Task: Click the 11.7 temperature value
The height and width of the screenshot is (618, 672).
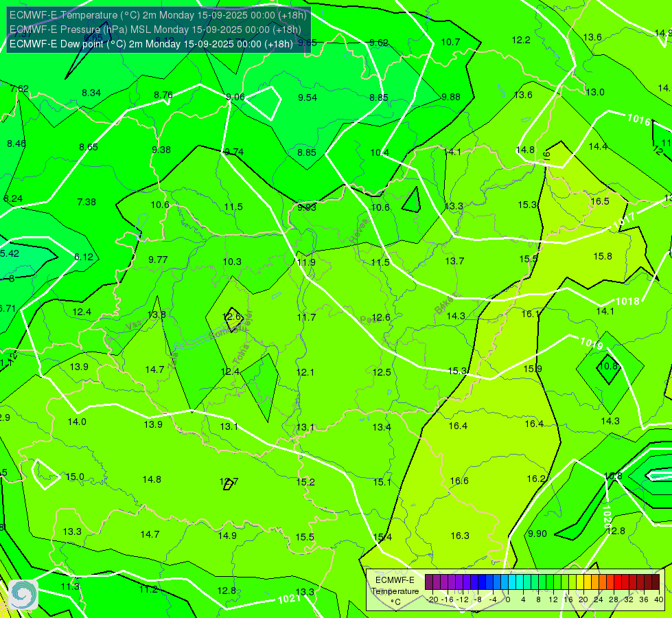Action: pyautogui.click(x=306, y=317)
